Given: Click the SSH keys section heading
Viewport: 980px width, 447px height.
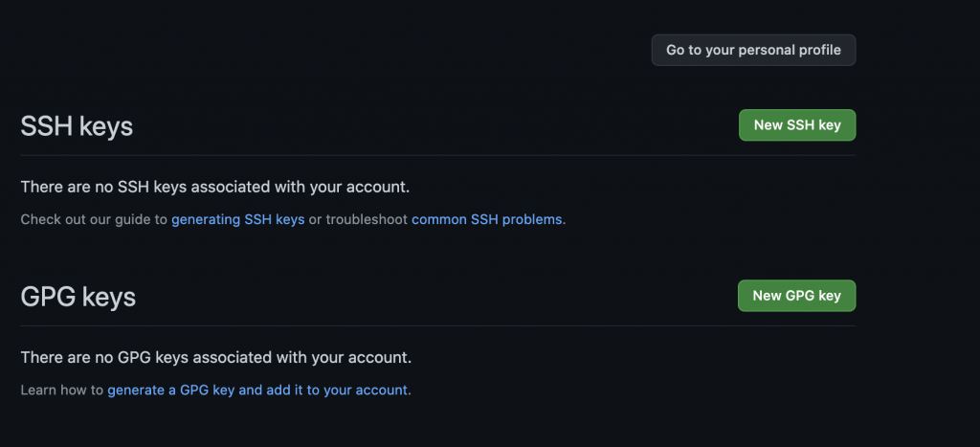Looking at the screenshot, I should (x=77, y=126).
